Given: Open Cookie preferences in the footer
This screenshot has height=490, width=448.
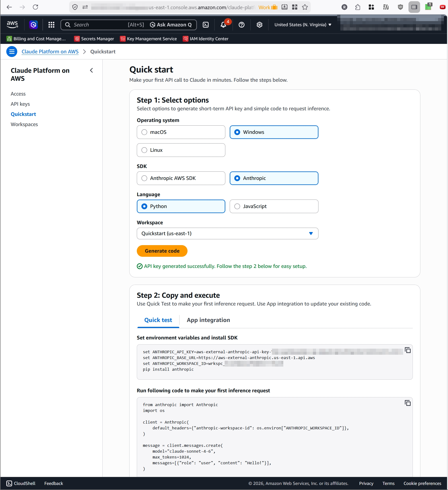Looking at the screenshot, I should [x=423, y=483].
